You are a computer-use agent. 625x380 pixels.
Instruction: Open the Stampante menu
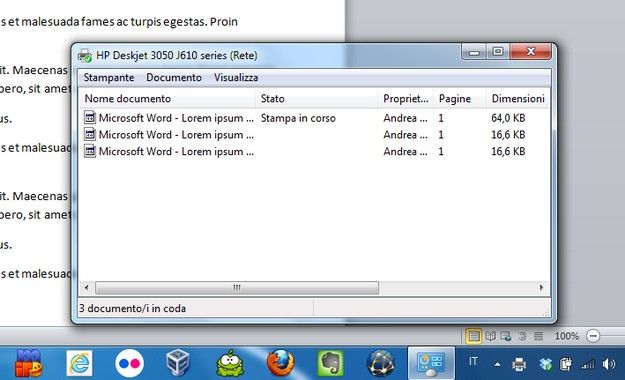click(109, 77)
